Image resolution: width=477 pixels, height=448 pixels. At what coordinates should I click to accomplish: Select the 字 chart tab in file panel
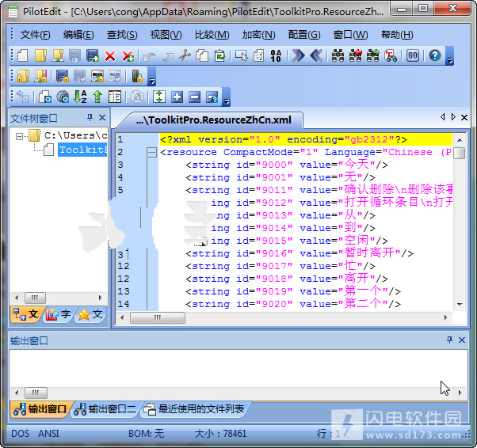point(59,314)
